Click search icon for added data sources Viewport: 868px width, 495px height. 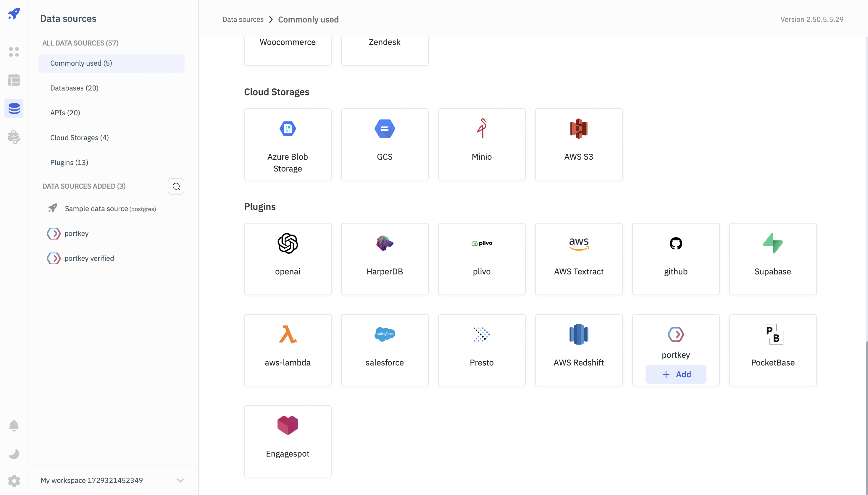(x=176, y=186)
